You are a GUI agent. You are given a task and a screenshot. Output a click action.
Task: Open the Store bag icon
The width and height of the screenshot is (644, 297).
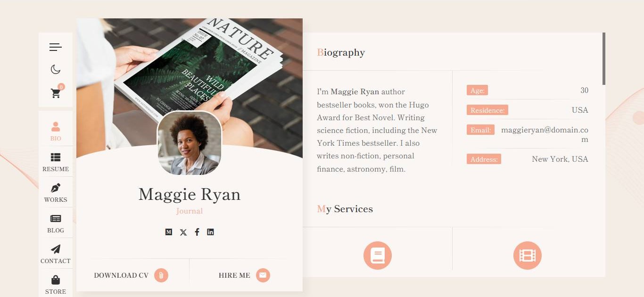pyautogui.click(x=56, y=284)
